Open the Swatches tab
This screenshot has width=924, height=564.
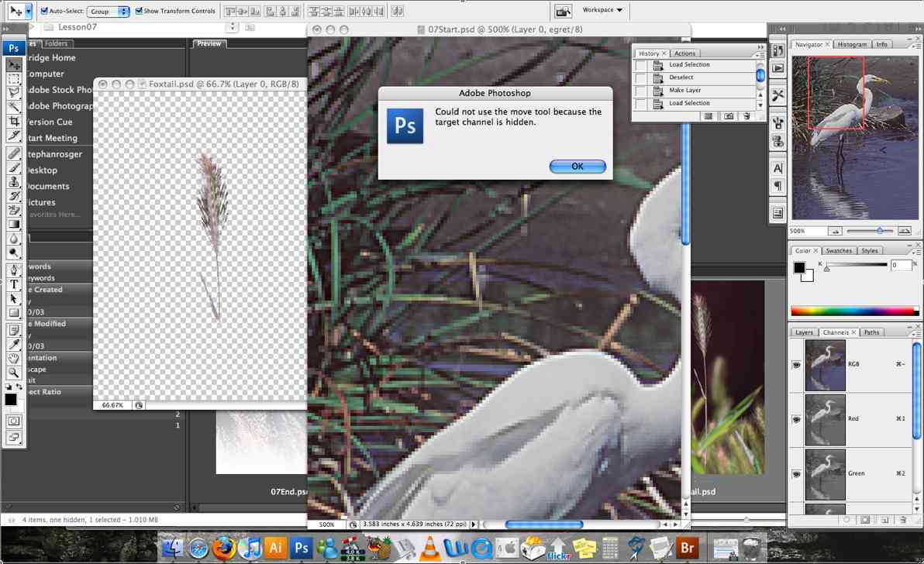(838, 251)
